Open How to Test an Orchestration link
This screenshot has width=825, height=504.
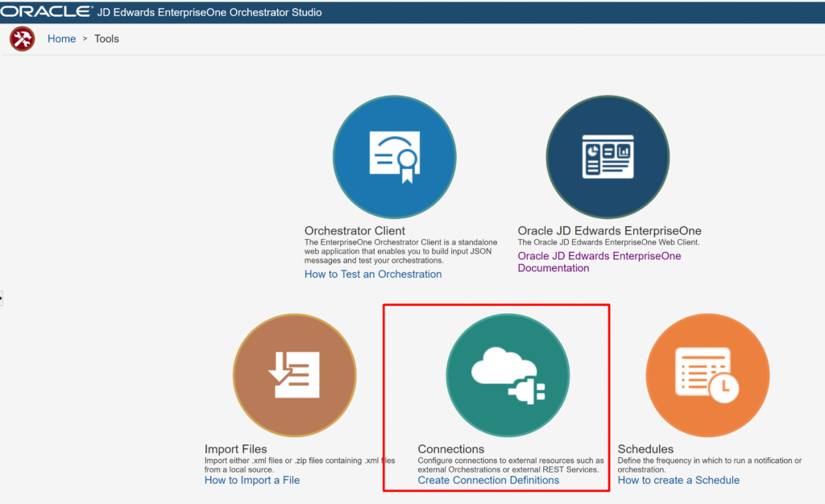point(373,274)
